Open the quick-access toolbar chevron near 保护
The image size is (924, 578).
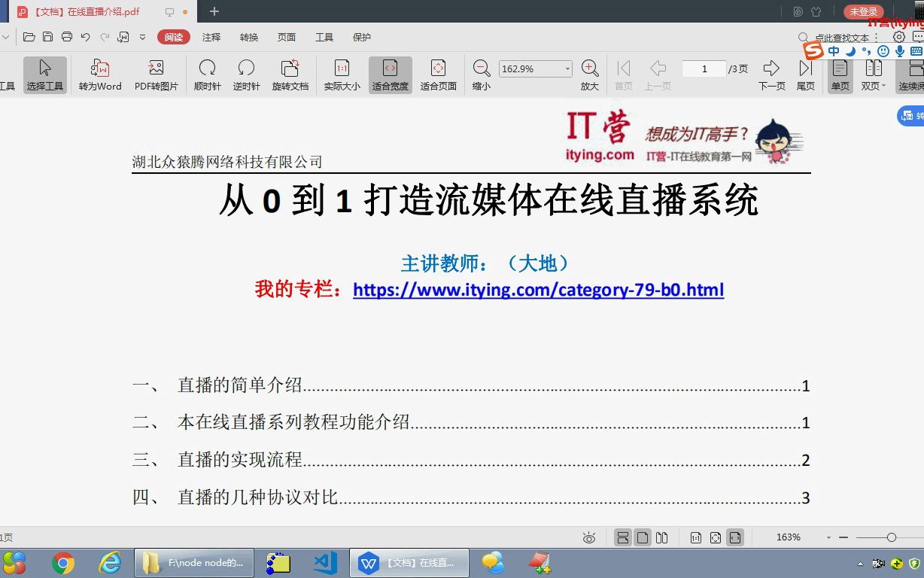(143, 37)
